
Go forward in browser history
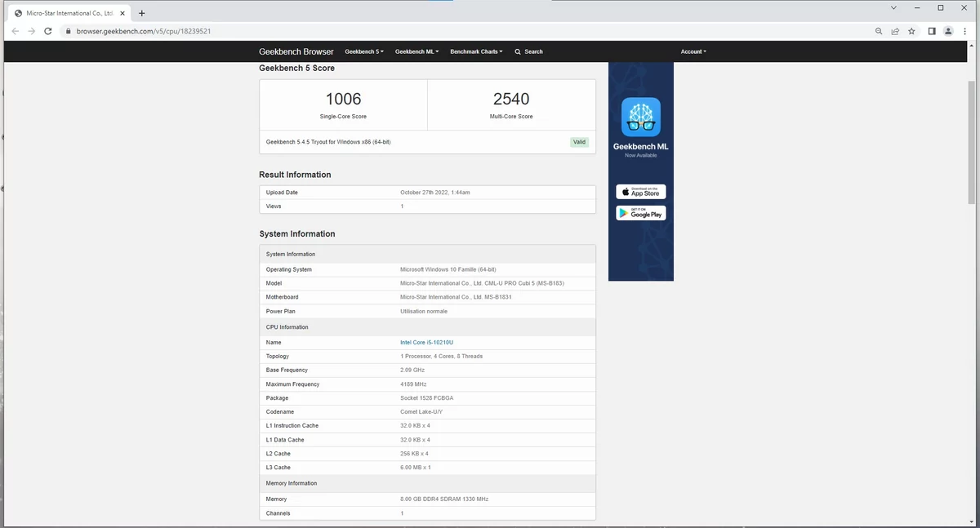[x=32, y=31]
